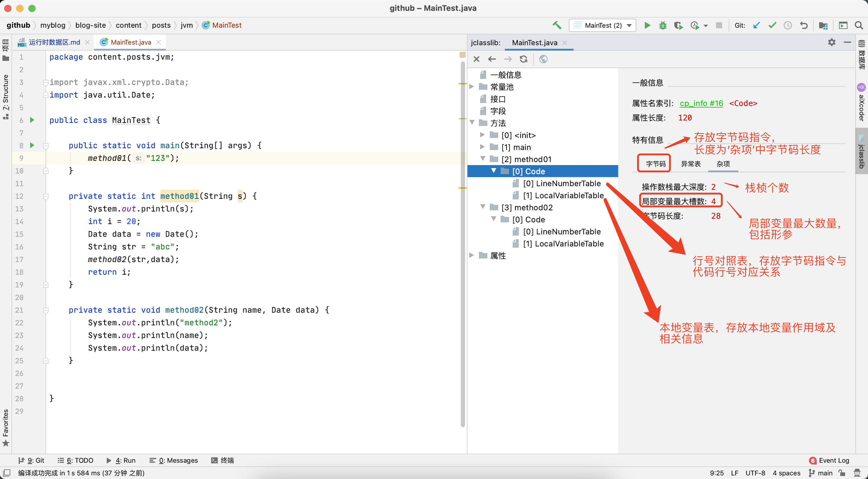Open the Event Log
The height and width of the screenshot is (479, 868).
pyautogui.click(x=829, y=460)
